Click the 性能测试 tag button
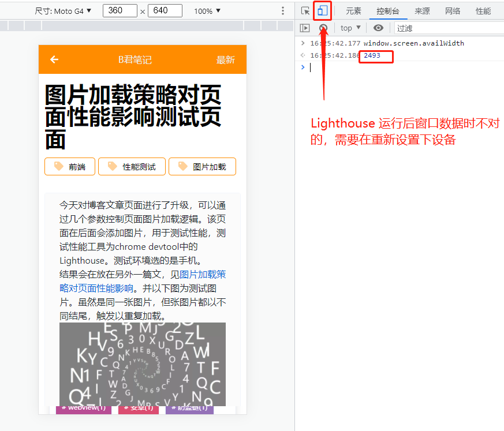 tap(132, 167)
